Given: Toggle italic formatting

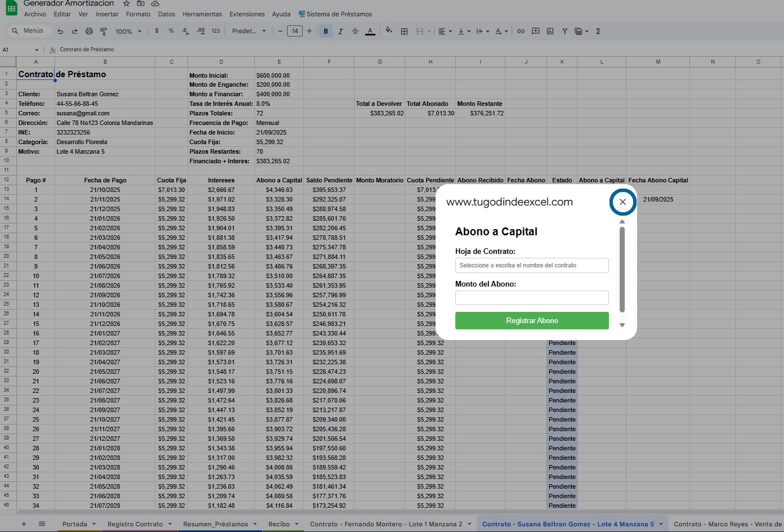Looking at the screenshot, I should pos(341,31).
